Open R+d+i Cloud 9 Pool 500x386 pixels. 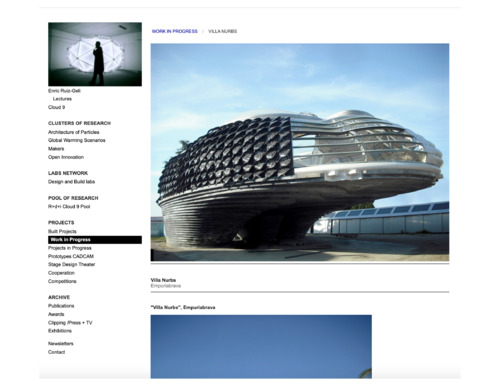click(x=69, y=206)
